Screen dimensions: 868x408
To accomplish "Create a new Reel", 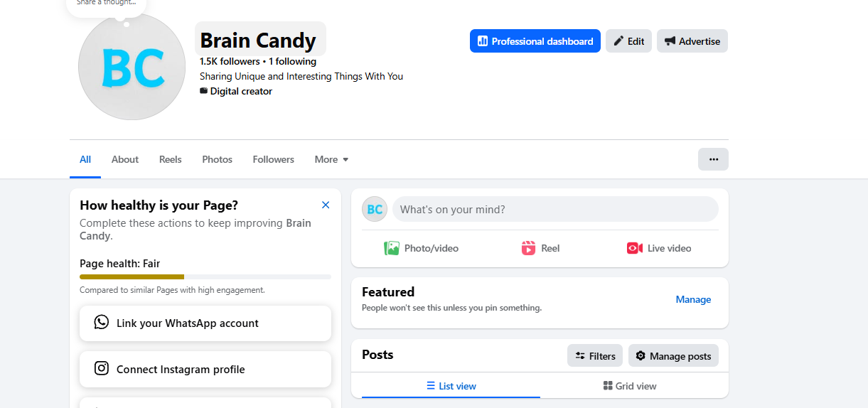I will click(x=540, y=248).
